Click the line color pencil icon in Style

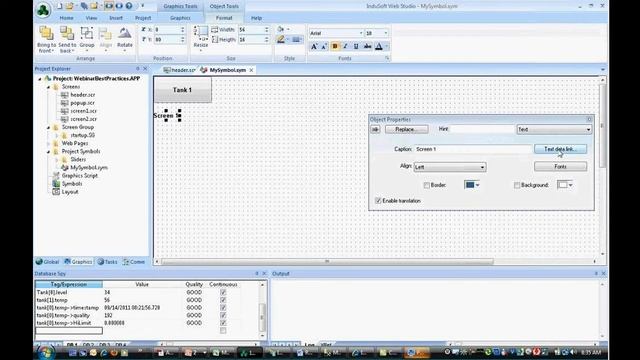coord(281,39)
